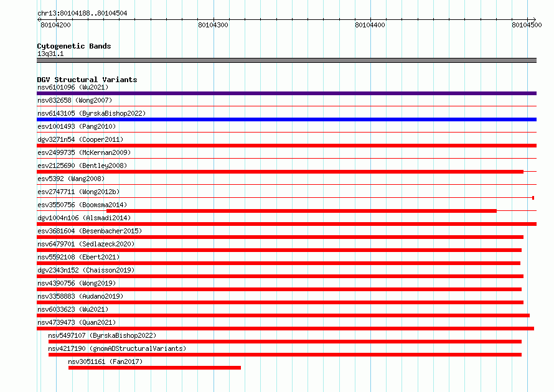
Task: Open variant dgv1004n106 (Alsmadi2014) label
Action: (84, 218)
